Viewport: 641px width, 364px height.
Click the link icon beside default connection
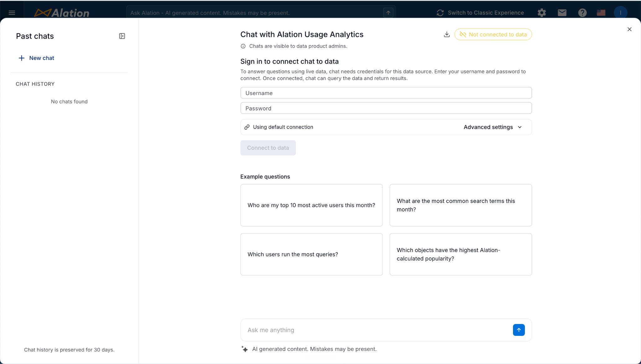pyautogui.click(x=247, y=127)
